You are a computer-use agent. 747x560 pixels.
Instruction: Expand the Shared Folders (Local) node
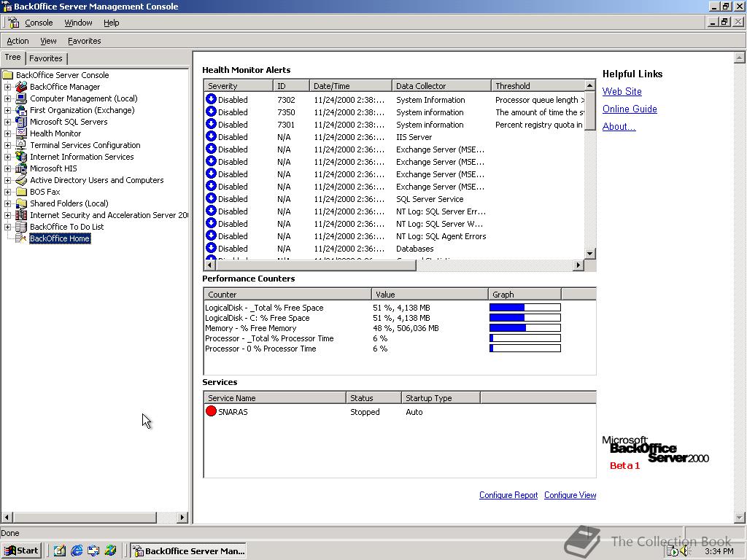pyautogui.click(x=7, y=203)
